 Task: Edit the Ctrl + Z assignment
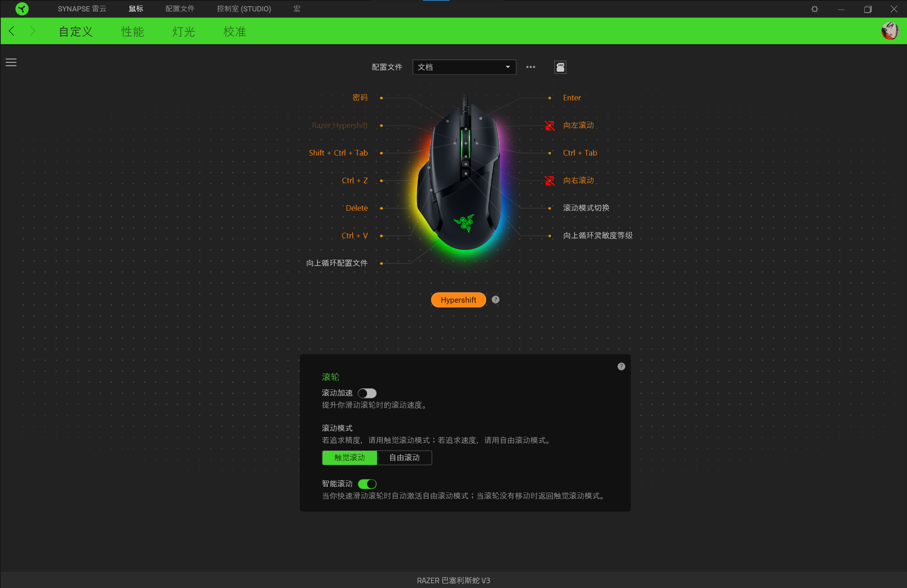(355, 181)
